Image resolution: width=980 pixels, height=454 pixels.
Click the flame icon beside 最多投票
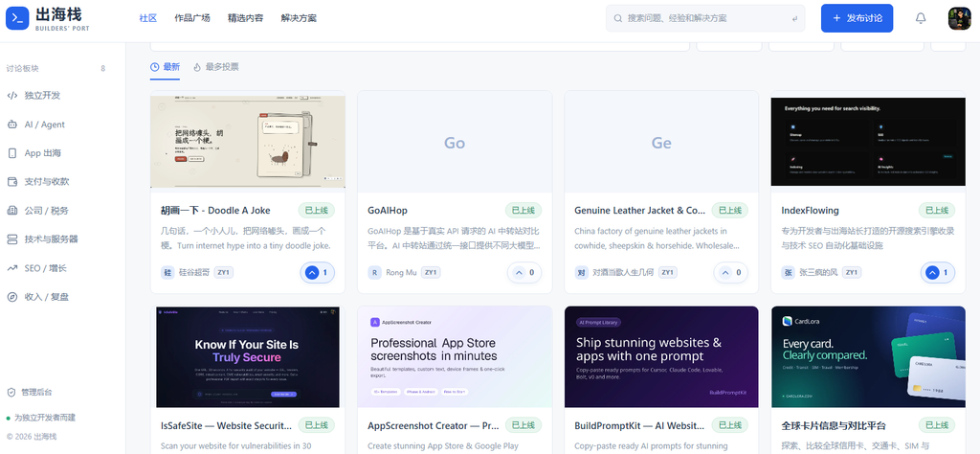pyautogui.click(x=197, y=67)
